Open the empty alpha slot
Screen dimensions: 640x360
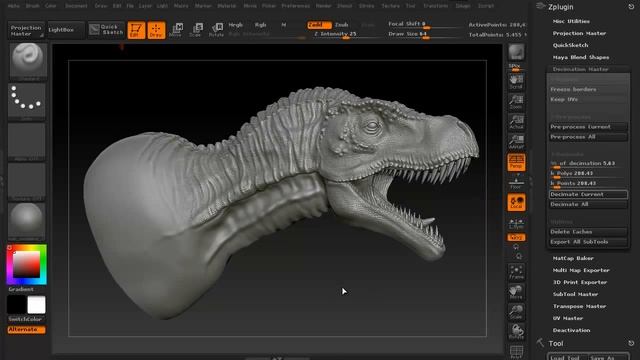point(27,142)
